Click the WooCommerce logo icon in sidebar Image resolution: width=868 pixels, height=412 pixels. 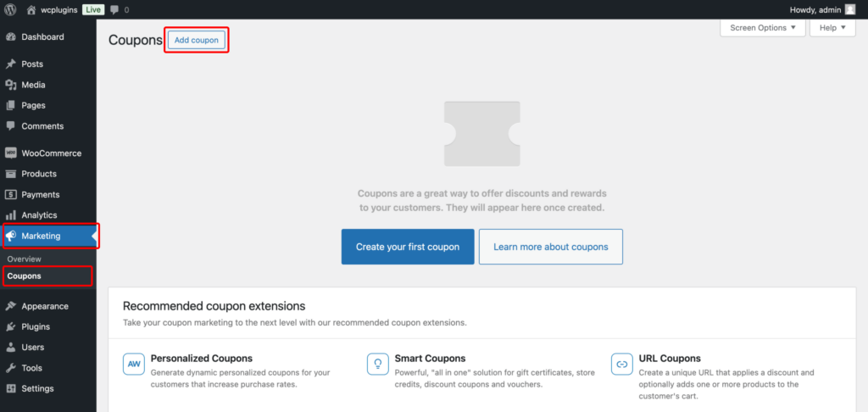coord(10,153)
